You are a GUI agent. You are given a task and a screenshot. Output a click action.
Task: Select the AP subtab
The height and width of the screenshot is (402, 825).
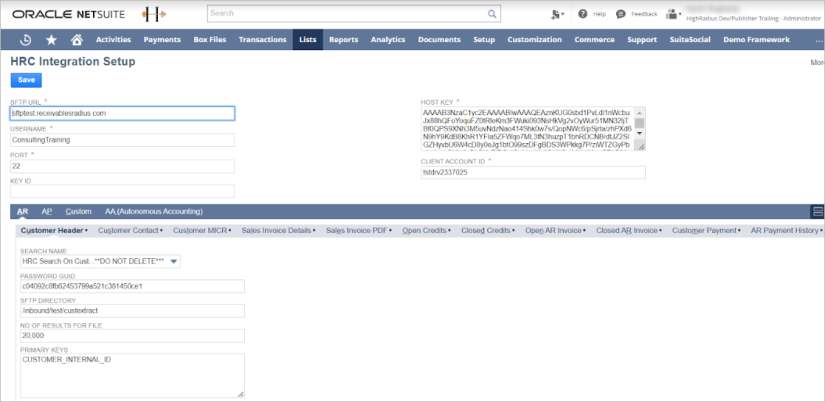47,212
